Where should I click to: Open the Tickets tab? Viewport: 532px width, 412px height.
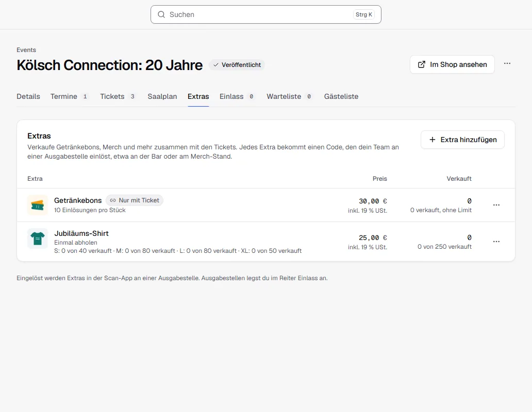click(x=118, y=97)
